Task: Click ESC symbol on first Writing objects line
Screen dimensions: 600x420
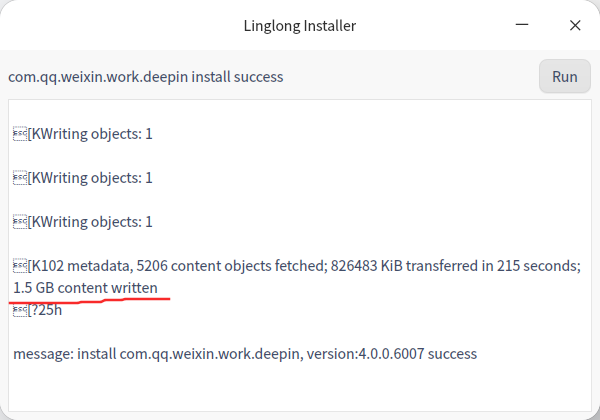Action: click(x=20, y=134)
